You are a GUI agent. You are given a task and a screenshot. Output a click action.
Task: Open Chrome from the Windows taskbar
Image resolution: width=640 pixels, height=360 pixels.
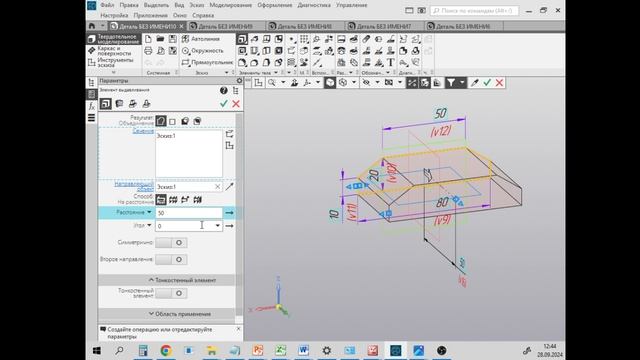click(x=166, y=350)
